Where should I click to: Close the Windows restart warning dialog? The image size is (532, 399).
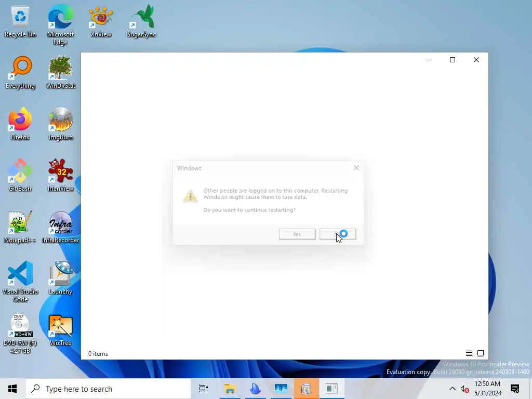[x=356, y=168]
